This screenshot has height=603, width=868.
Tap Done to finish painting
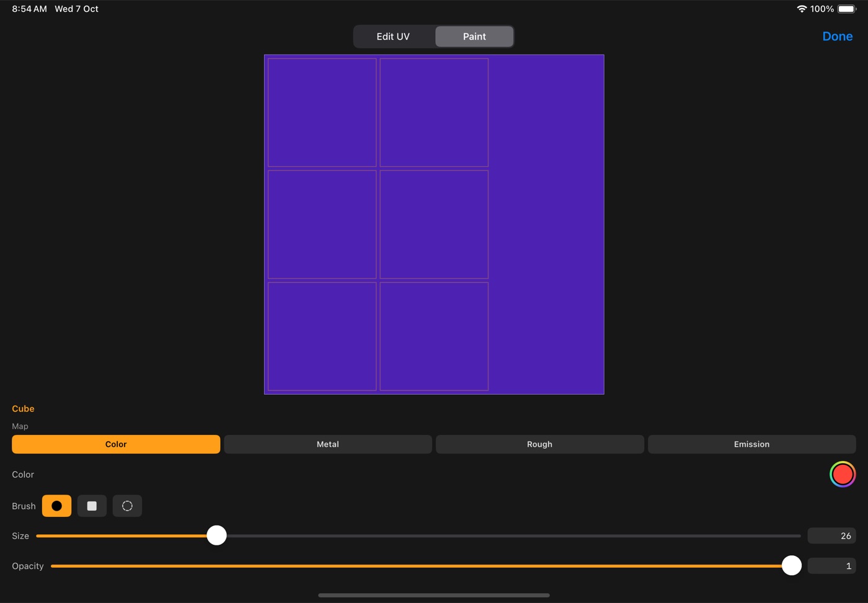[x=837, y=37]
